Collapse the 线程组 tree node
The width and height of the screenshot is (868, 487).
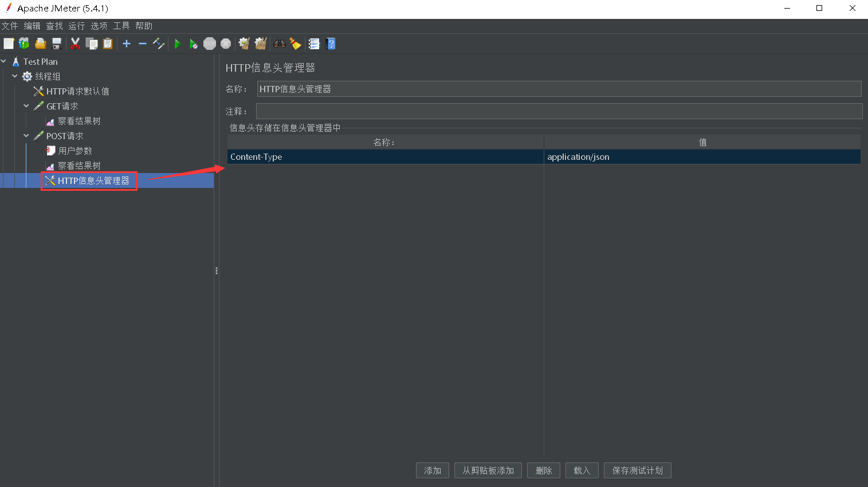point(15,76)
